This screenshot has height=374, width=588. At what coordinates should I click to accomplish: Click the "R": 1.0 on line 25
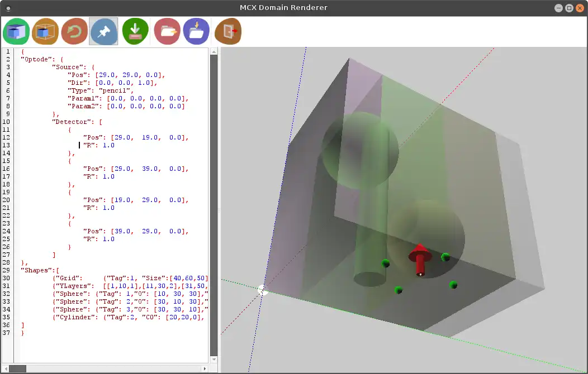(x=98, y=239)
